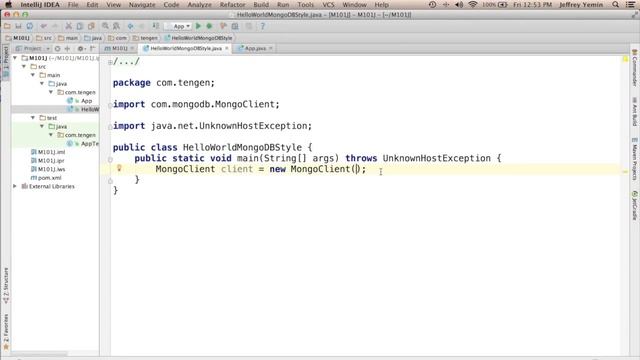Click the Find magnifier icon

click(x=105, y=26)
